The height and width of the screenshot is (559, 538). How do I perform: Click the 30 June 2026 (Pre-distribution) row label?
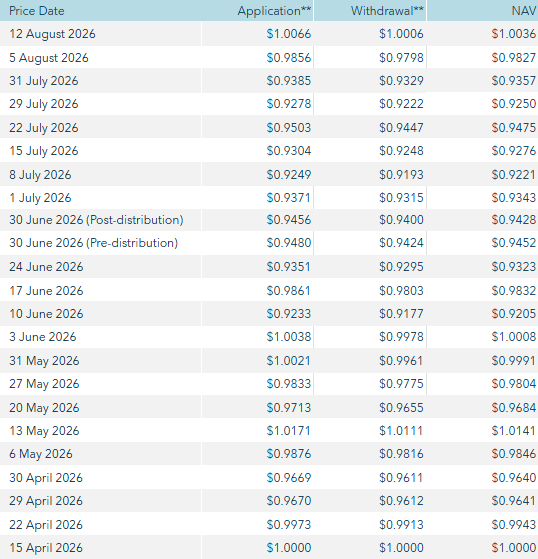[93, 243]
